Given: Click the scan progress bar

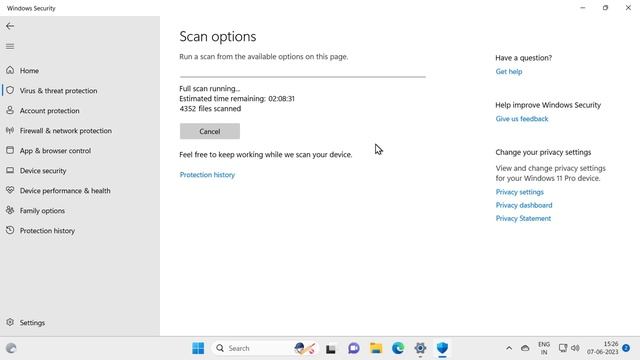Looking at the screenshot, I should 302,76.
